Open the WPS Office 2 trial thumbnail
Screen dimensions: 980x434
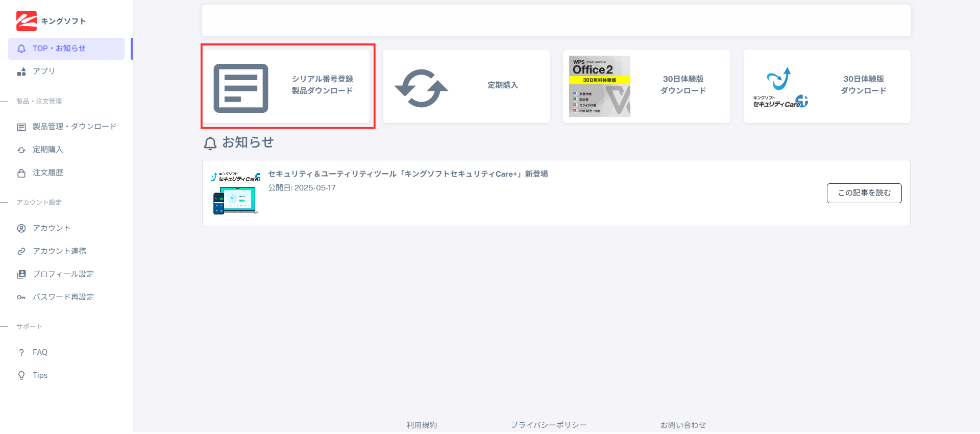[599, 86]
